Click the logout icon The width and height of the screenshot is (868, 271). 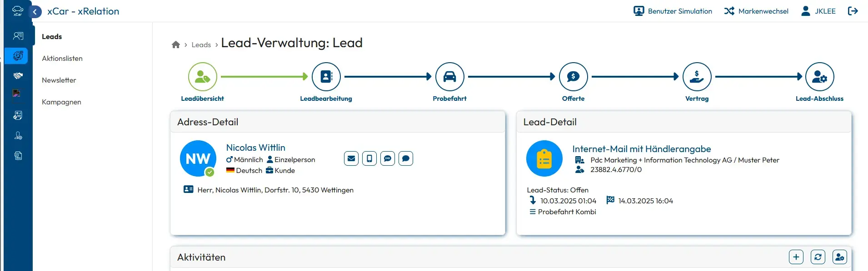tap(853, 11)
